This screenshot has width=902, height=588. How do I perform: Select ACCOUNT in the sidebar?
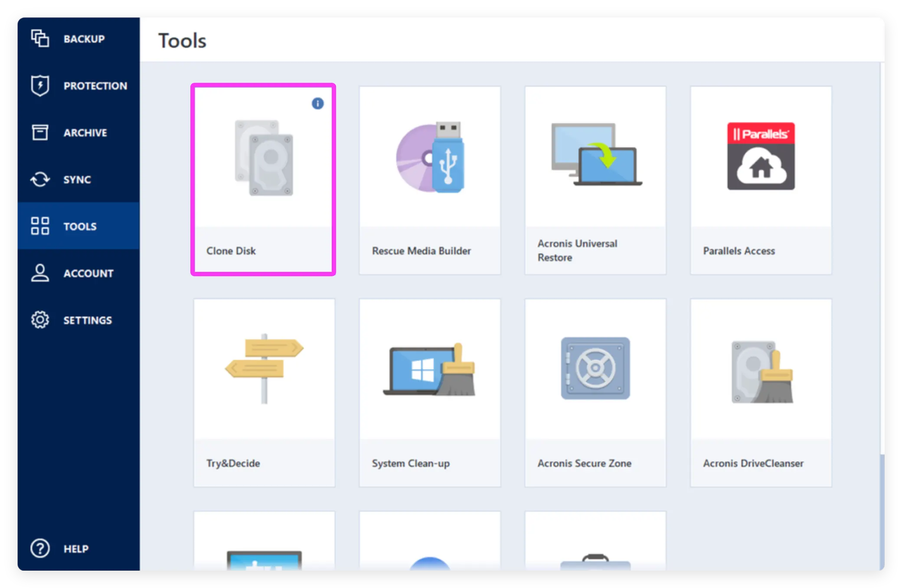pos(78,273)
